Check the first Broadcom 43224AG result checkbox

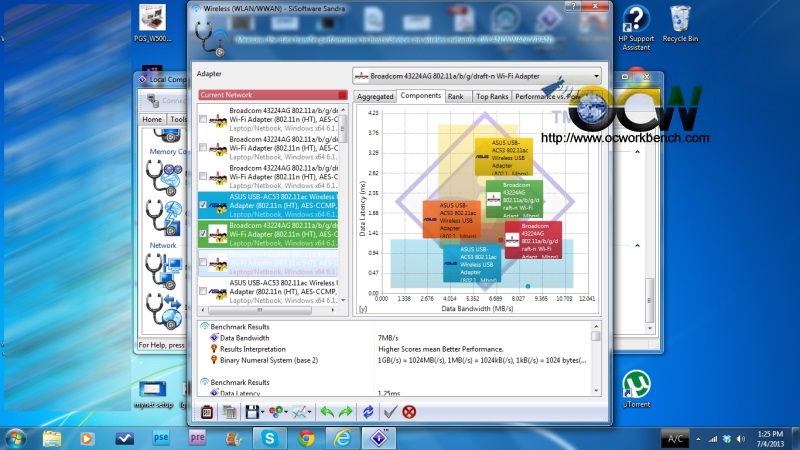point(203,119)
